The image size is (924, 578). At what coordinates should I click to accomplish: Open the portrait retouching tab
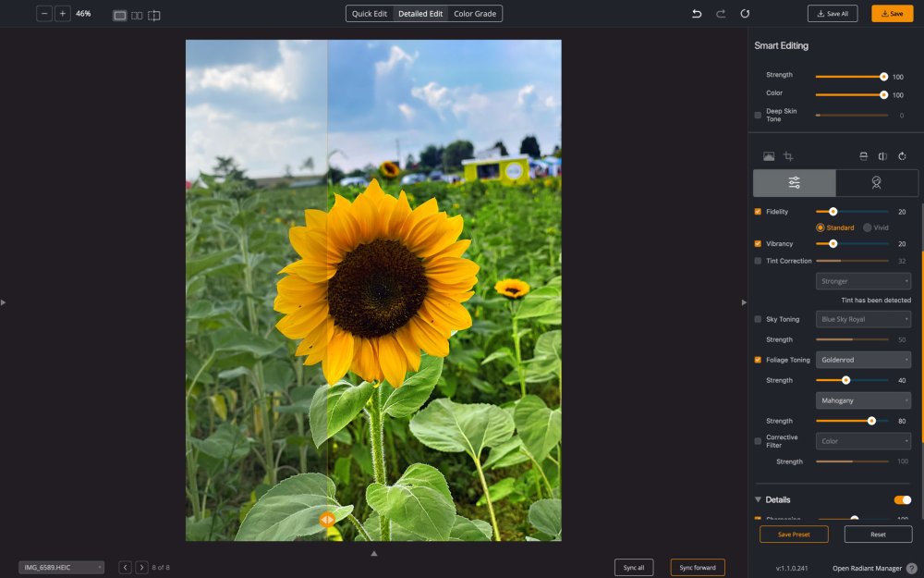(x=877, y=183)
